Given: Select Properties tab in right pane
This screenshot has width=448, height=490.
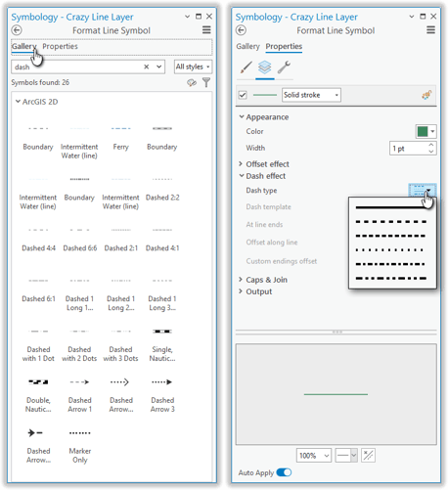Looking at the screenshot, I should click(x=284, y=46).
